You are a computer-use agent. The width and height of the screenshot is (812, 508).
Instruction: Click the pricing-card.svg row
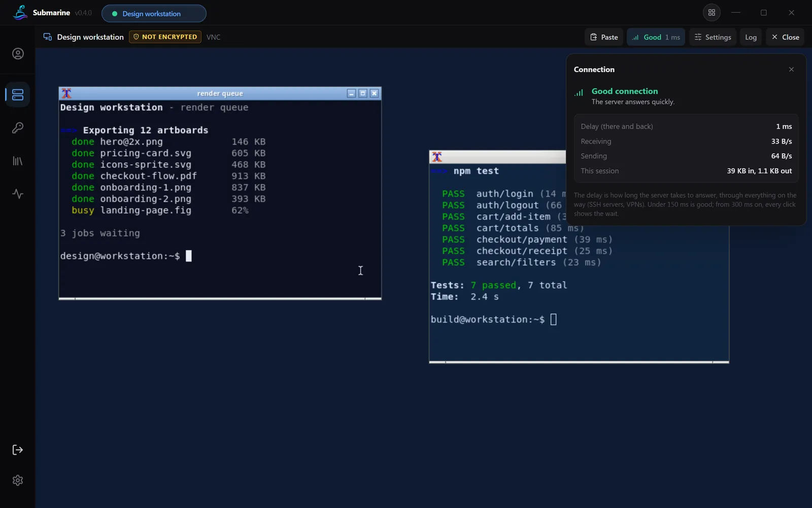pyautogui.click(x=168, y=153)
